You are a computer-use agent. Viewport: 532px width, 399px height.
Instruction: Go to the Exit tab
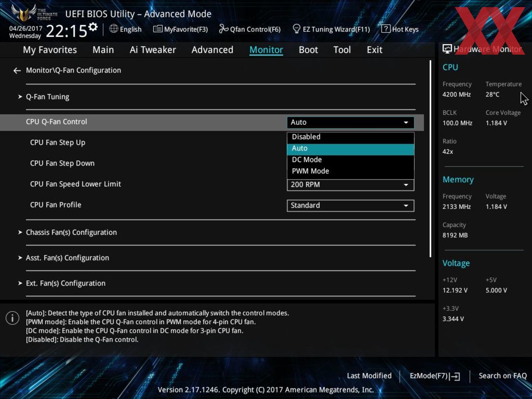pyautogui.click(x=374, y=50)
